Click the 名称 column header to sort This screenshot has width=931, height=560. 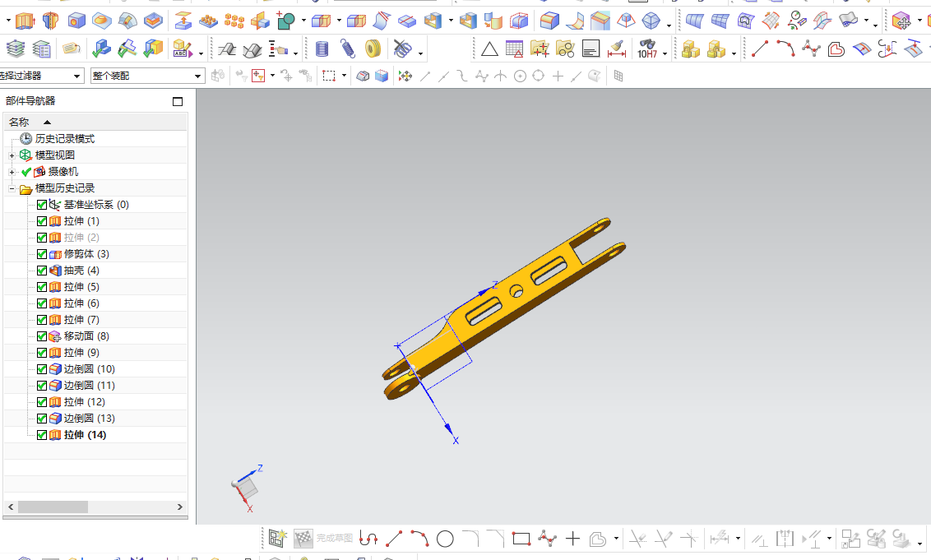95,122
